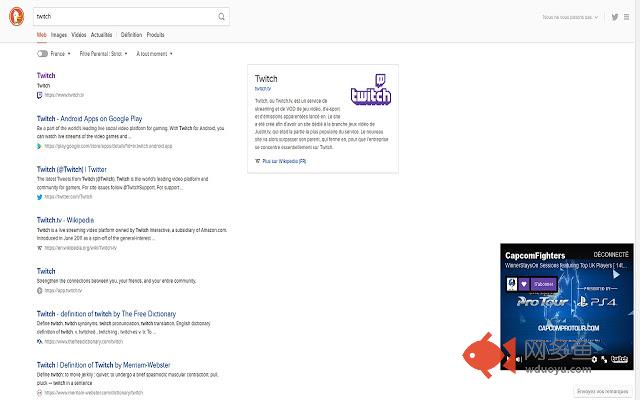Click the Twitch logo in player controls
The image size is (640, 400).
620,359
